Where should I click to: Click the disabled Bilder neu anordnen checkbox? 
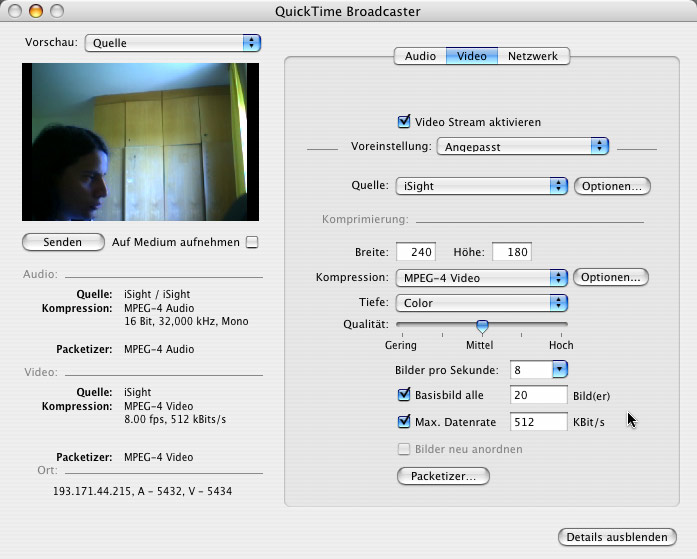pos(404,449)
